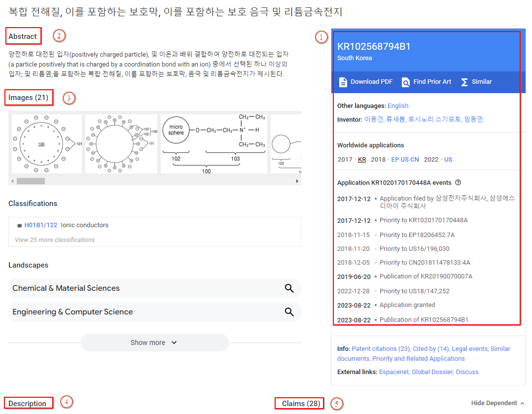This screenshot has height=414, width=532.
Task: Open second patent drawing thumbnail with labels 103, 102
Action: tap(121, 144)
